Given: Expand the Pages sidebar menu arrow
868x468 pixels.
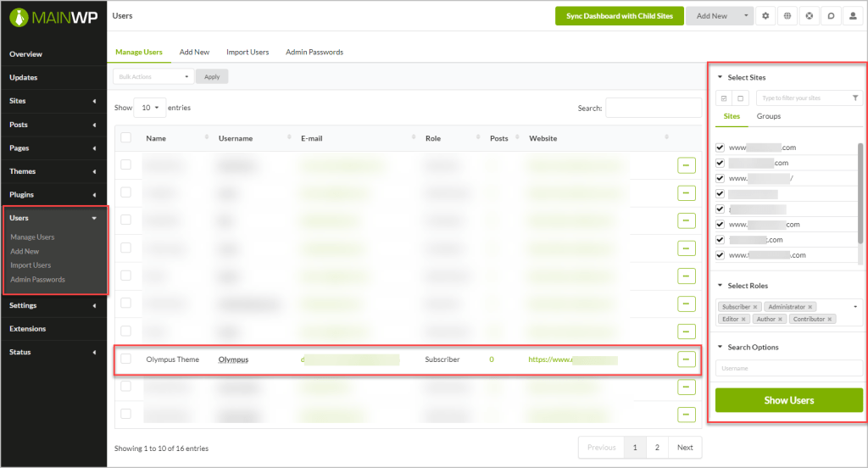Looking at the screenshot, I should coord(94,148).
